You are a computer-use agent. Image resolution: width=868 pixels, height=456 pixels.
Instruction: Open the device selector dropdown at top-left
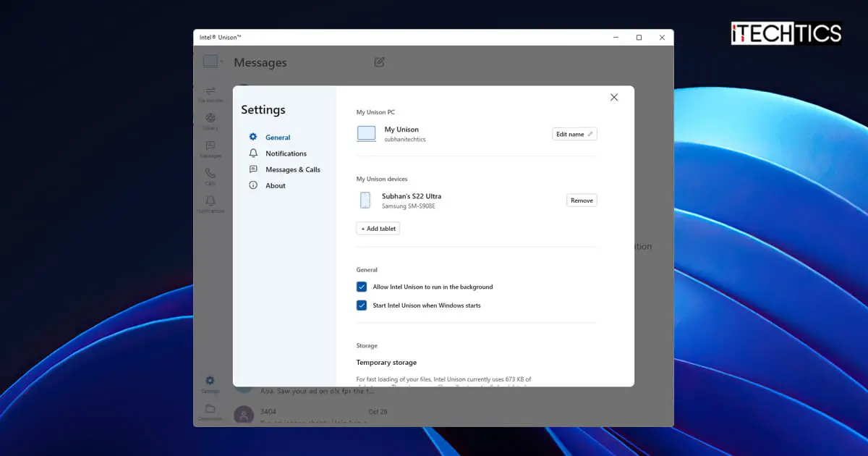[213, 62]
